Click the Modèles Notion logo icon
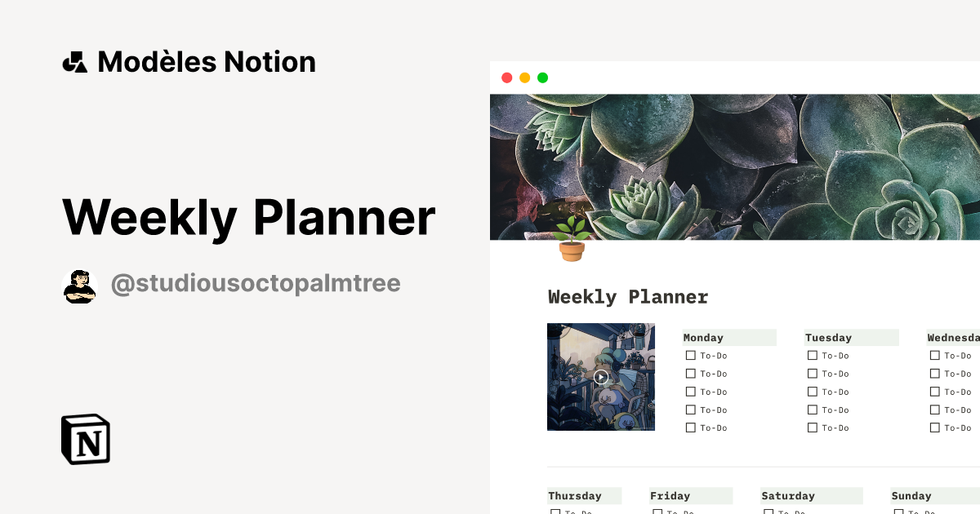The image size is (980, 514). coord(74,61)
